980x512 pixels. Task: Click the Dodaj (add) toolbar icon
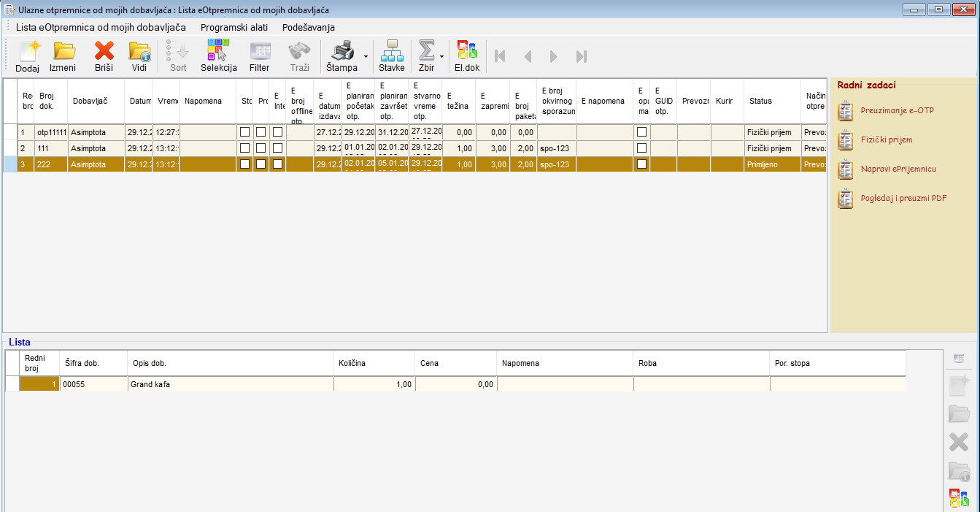[x=27, y=56]
